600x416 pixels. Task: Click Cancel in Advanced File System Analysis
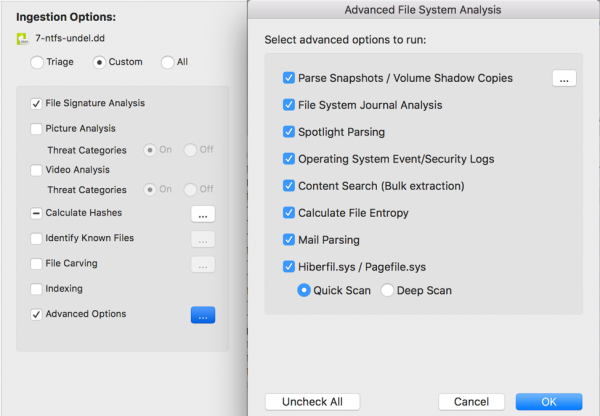tap(471, 401)
